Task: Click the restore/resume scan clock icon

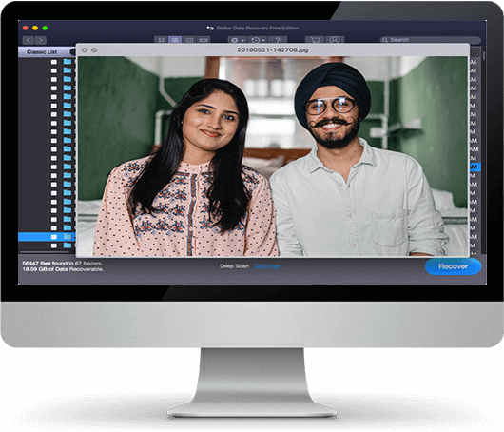Action: (256, 40)
